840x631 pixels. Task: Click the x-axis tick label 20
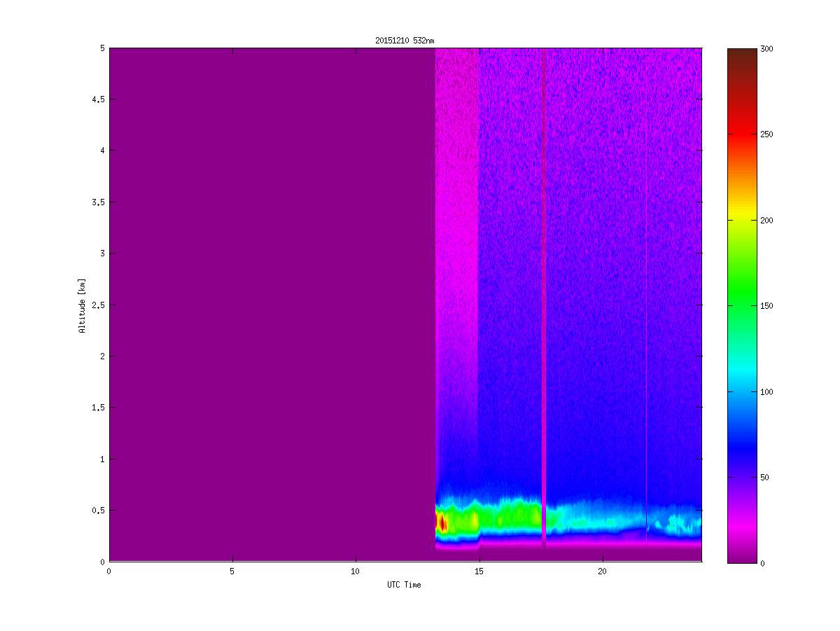point(602,571)
